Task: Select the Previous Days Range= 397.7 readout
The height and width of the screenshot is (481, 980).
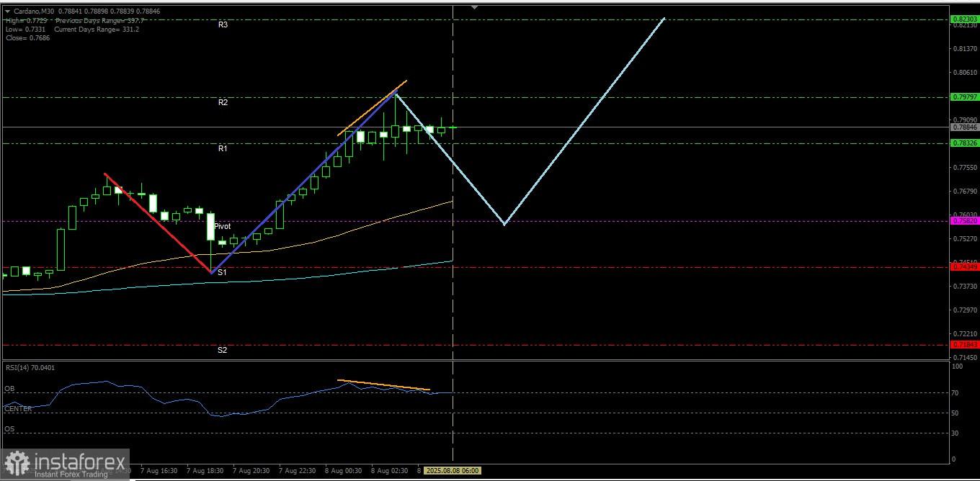Action: [99, 20]
